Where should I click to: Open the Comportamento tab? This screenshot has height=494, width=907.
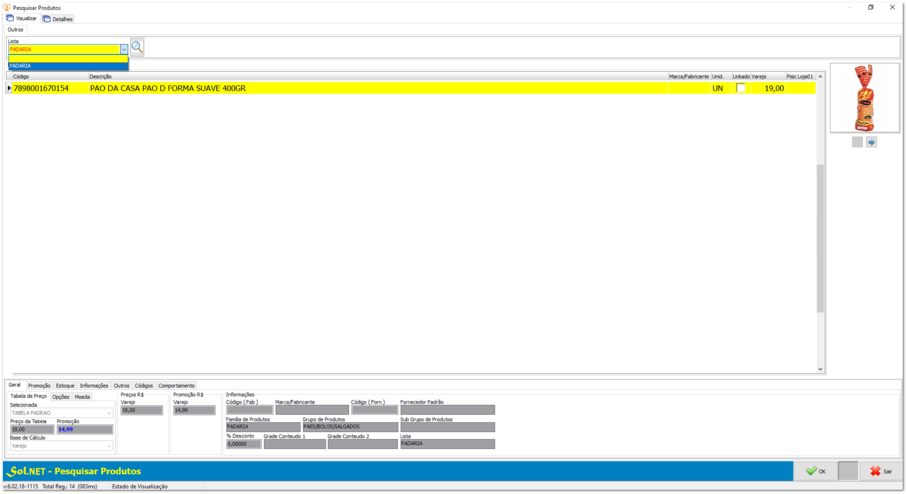pyautogui.click(x=176, y=385)
